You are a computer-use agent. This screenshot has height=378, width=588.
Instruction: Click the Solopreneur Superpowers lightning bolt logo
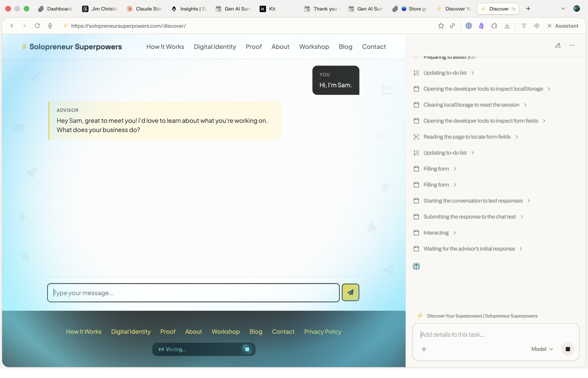pos(25,47)
